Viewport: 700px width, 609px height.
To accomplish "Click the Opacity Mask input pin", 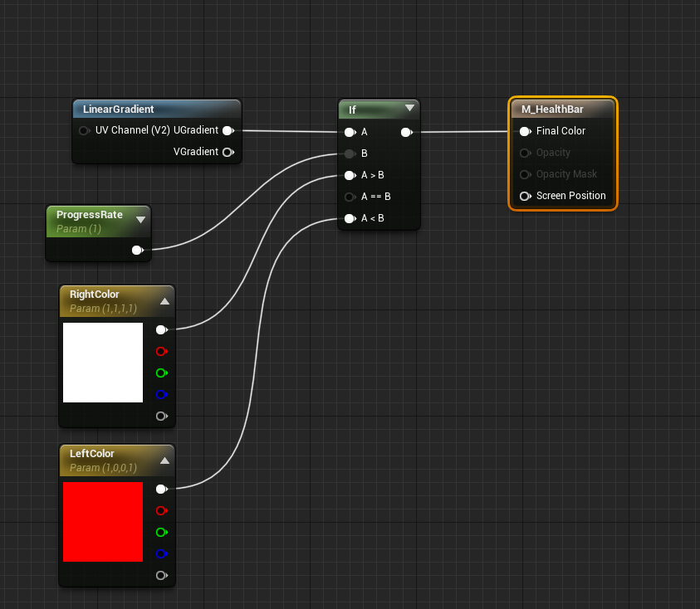I will (526, 174).
